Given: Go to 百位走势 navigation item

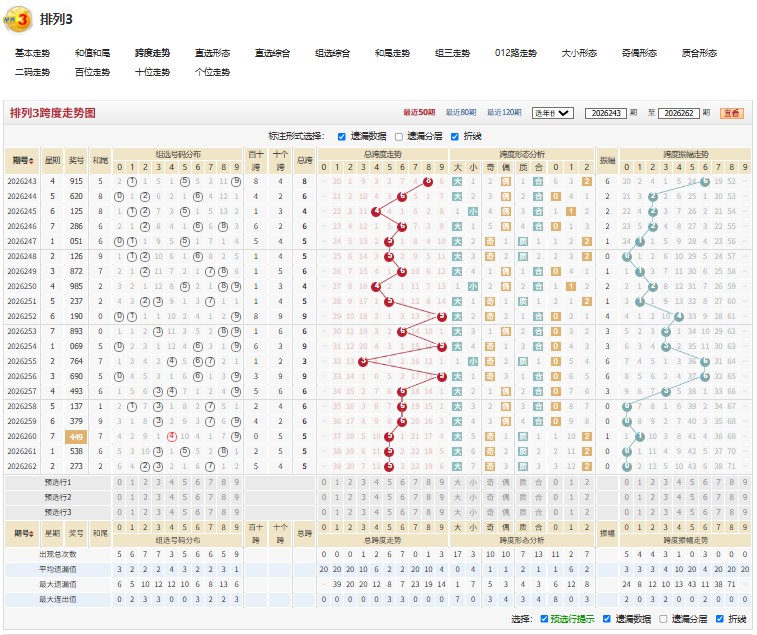Looking at the screenshot, I should pos(92,72).
